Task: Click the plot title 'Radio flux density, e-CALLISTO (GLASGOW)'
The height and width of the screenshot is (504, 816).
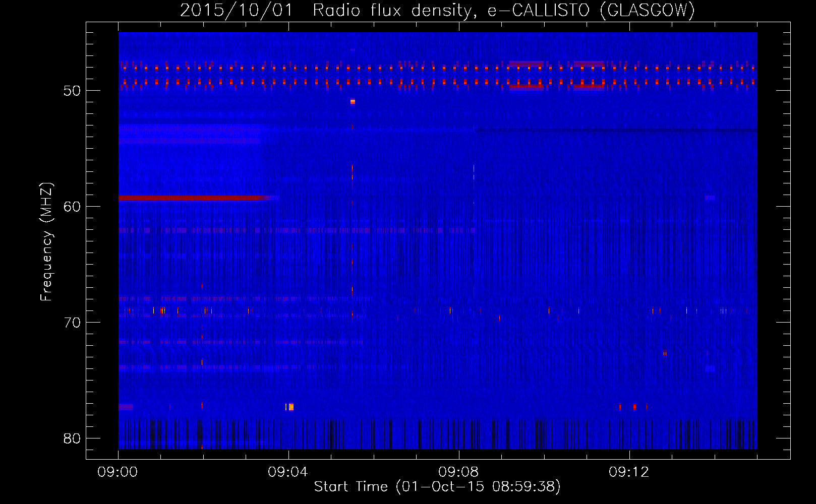Action: click(504, 11)
